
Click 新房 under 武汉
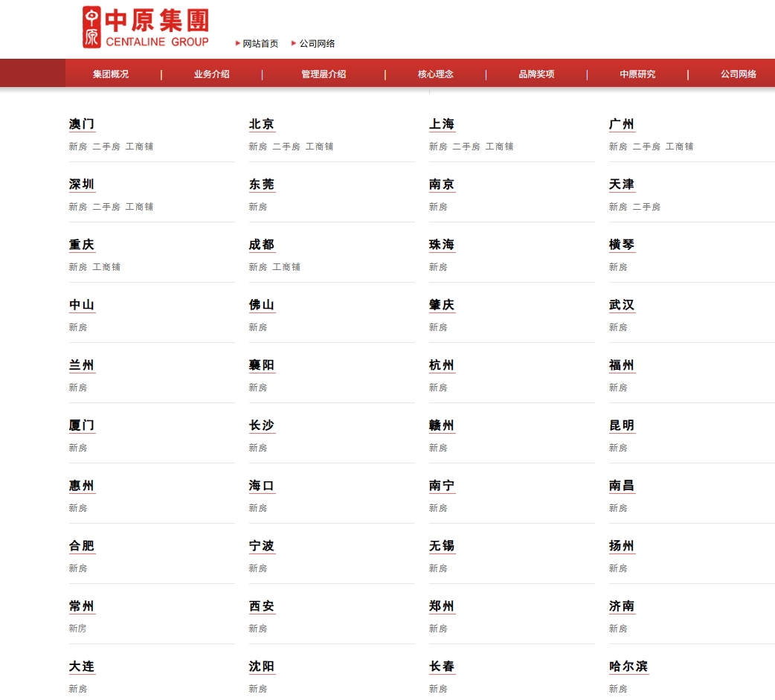[618, 327]
